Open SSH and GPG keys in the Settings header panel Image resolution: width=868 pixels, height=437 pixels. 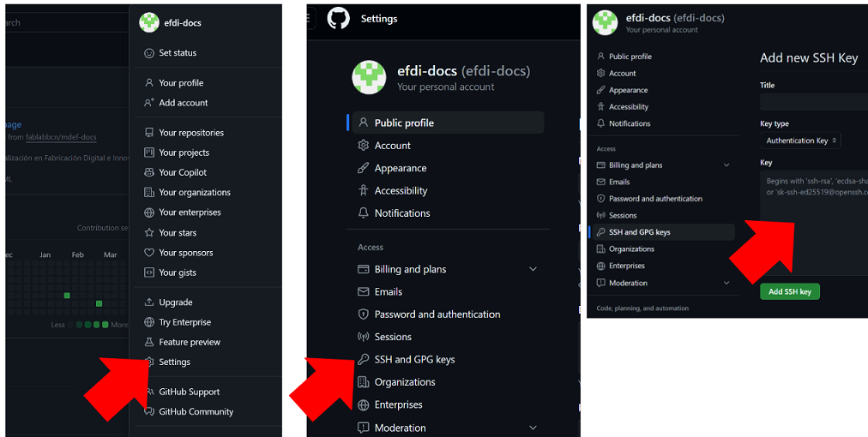[414, 360]
